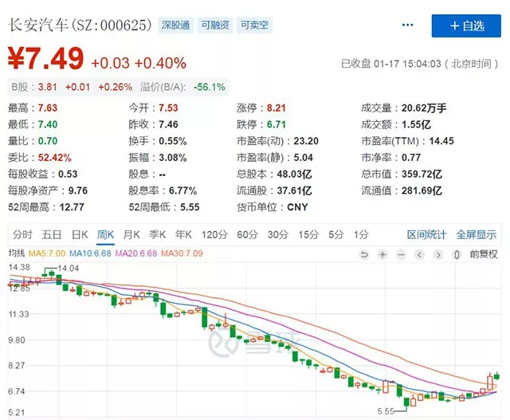
Task: Click the 长安汽车(SZ:000625) stock title
Action: [80, 25]
